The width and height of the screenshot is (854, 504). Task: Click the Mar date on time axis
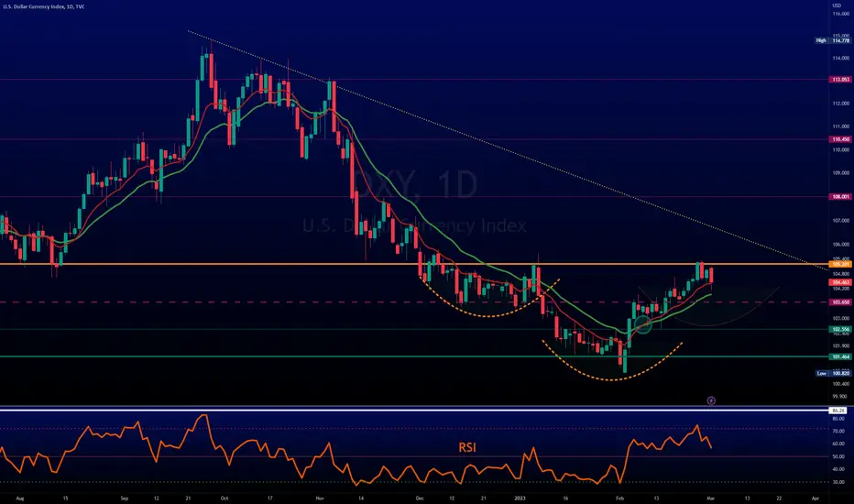click(711, 498)
